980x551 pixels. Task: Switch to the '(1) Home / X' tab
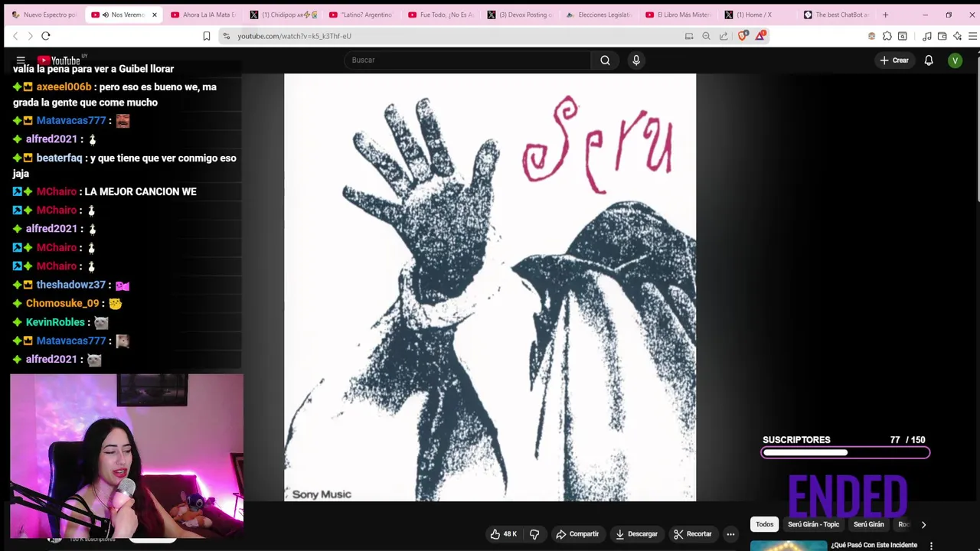point(758,15)
